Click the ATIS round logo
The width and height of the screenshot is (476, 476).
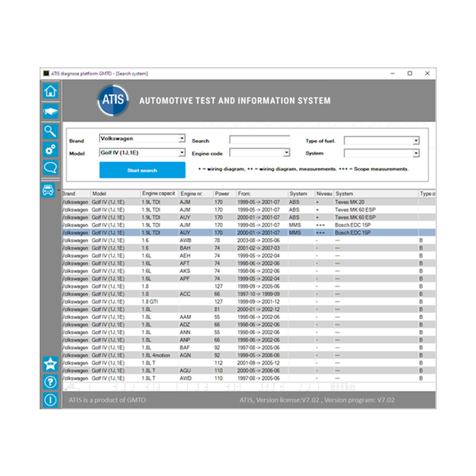113,100
